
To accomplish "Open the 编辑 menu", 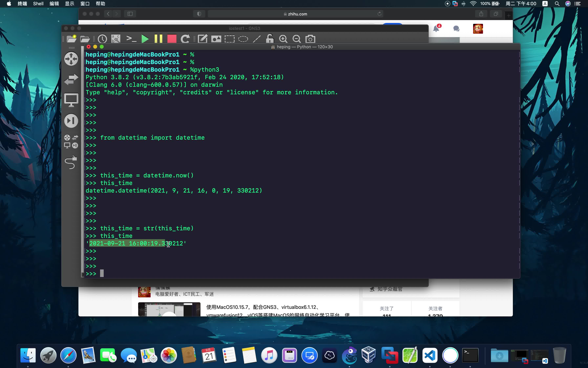I will pyautogui.click(x=54, y=4).
